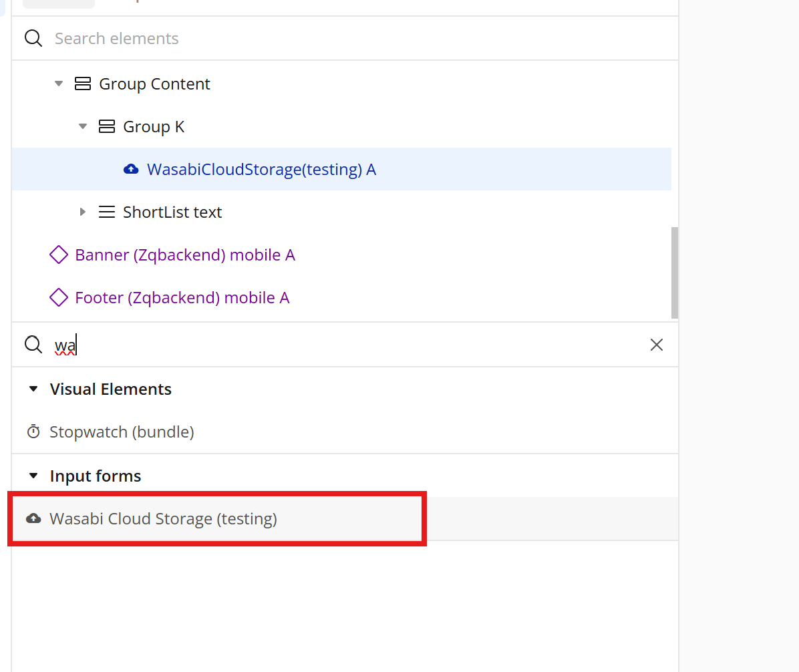This screenshot has height=672, width=799.
Task: Click the ShortList text list icon
Action: (x=107, y=212)
